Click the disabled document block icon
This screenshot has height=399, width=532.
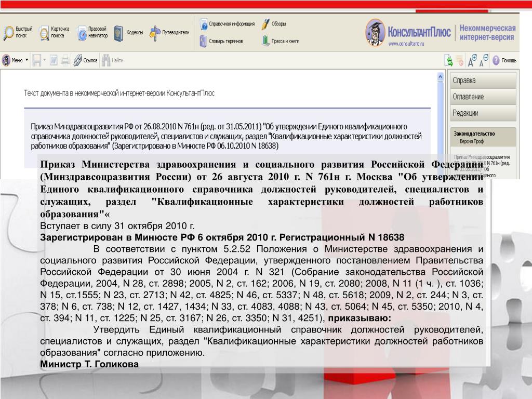(x=459, y=61)
